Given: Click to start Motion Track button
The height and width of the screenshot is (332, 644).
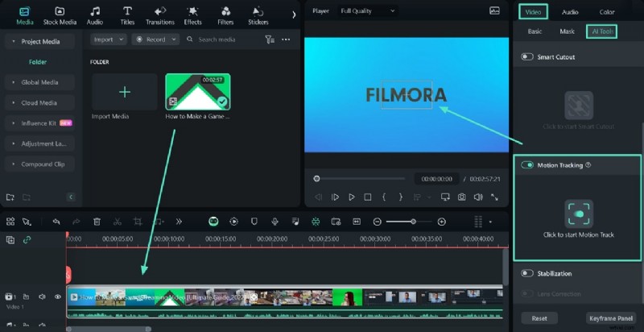Looking at the screenshot, I should pos(579,214).
